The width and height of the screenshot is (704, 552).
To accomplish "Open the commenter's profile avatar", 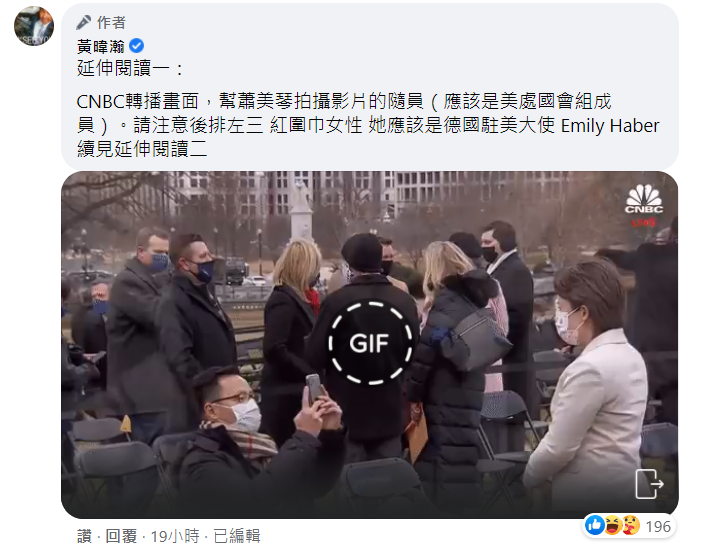I will tap(34, 26).
